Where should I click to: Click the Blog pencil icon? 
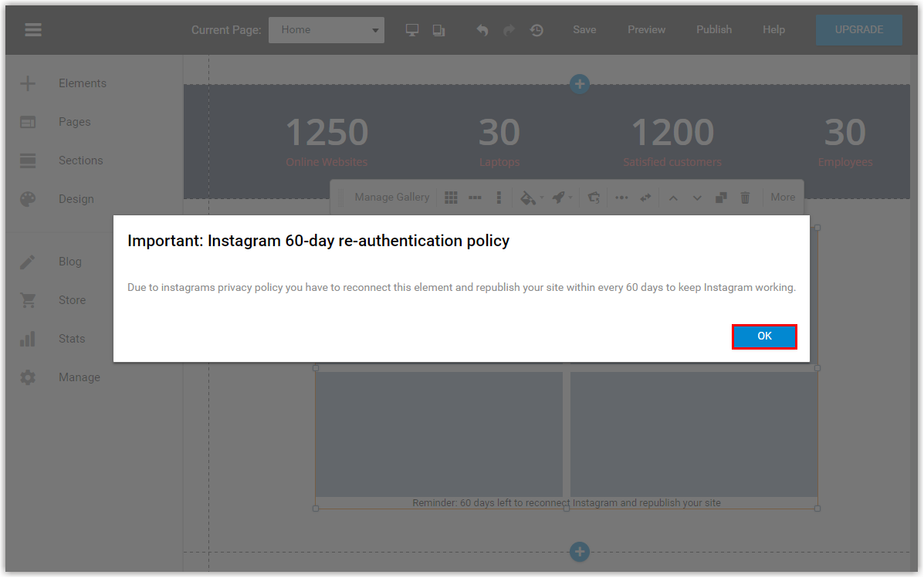(x=28, y=262)
